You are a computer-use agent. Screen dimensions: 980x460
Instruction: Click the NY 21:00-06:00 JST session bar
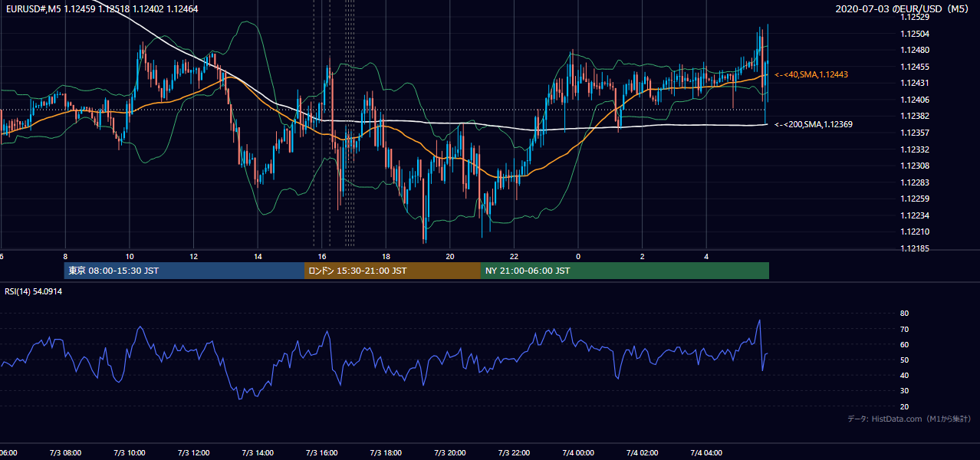(x=625, y=271)
